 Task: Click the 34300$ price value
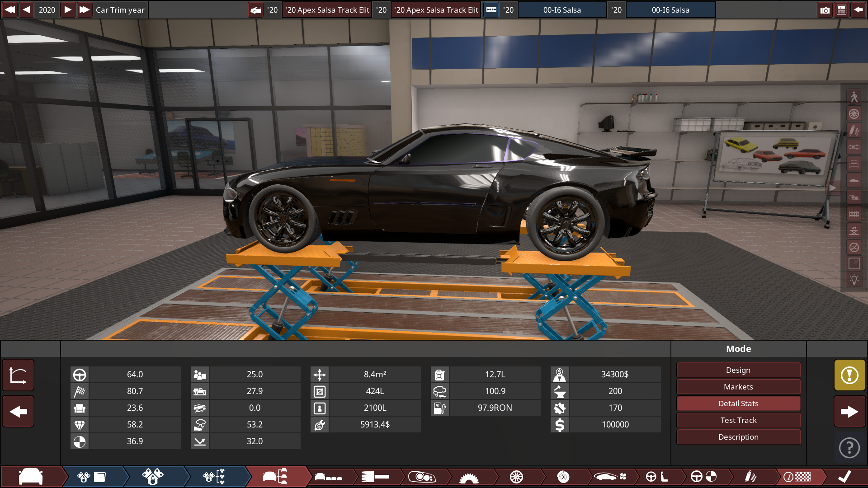(615, 375)
